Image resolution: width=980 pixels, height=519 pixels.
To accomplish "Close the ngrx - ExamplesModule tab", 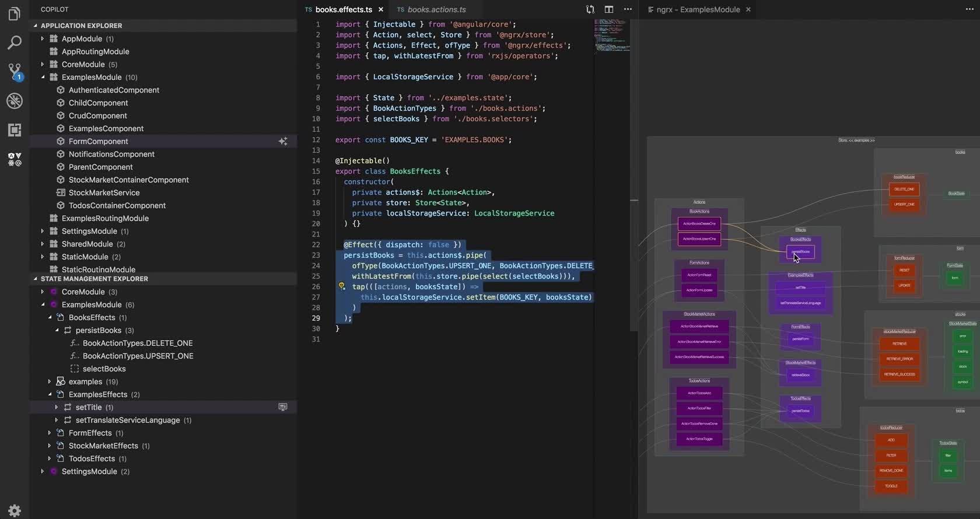I will pyautogui.click(x=748, y=9).
